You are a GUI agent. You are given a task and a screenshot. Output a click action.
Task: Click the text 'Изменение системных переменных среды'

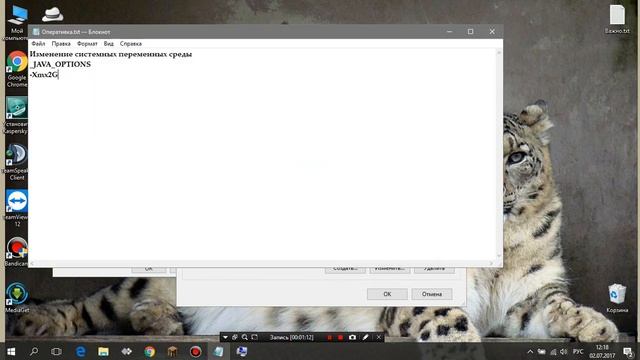(111, 54)
